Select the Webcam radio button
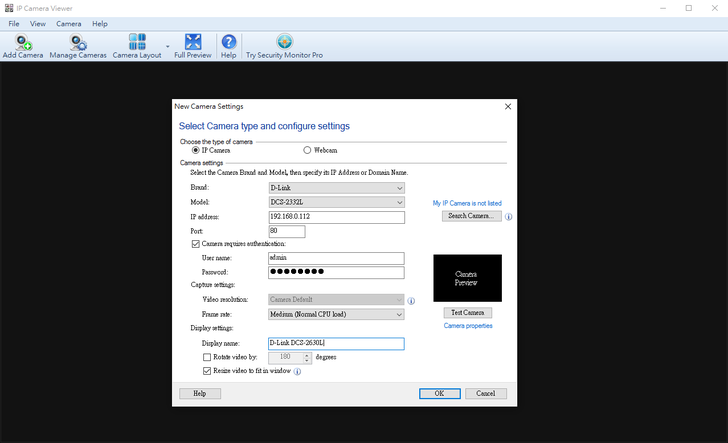 point(308,150)
